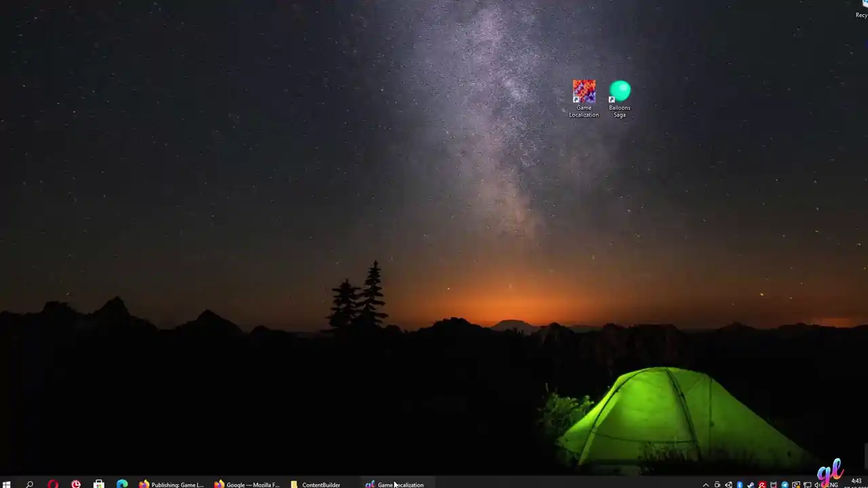Open network status tray icon
868x488 pixels.
coord(808,485)
